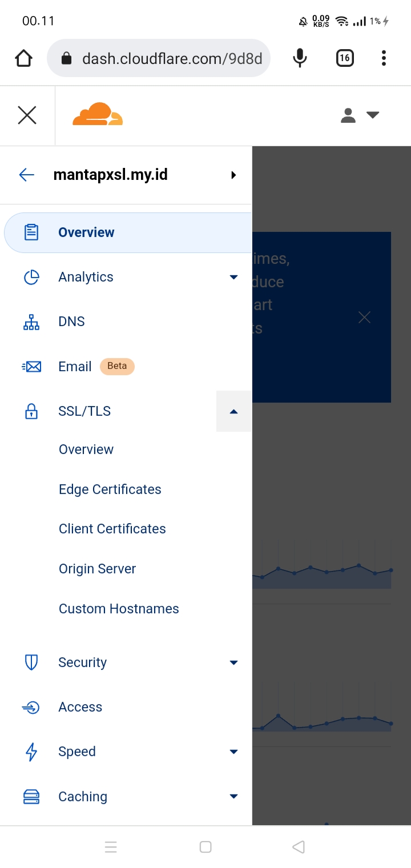Dismiss the dark blue banner with X

coord(364,318)
